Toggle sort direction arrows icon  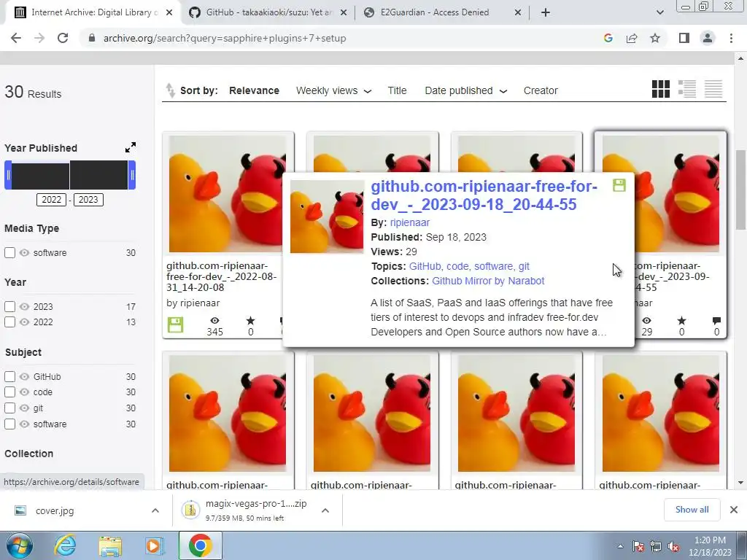click(170, 90)
